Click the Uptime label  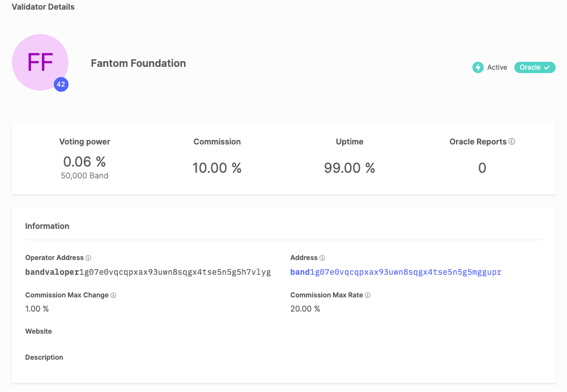coord(349,142)
